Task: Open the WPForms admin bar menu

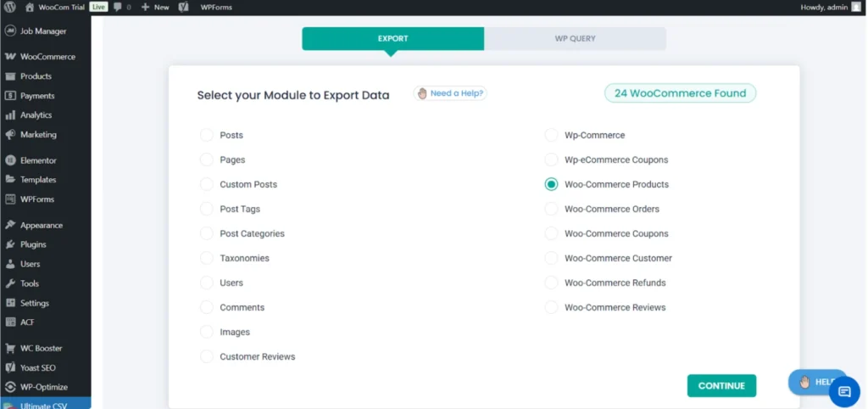Action: pos(216,7)
